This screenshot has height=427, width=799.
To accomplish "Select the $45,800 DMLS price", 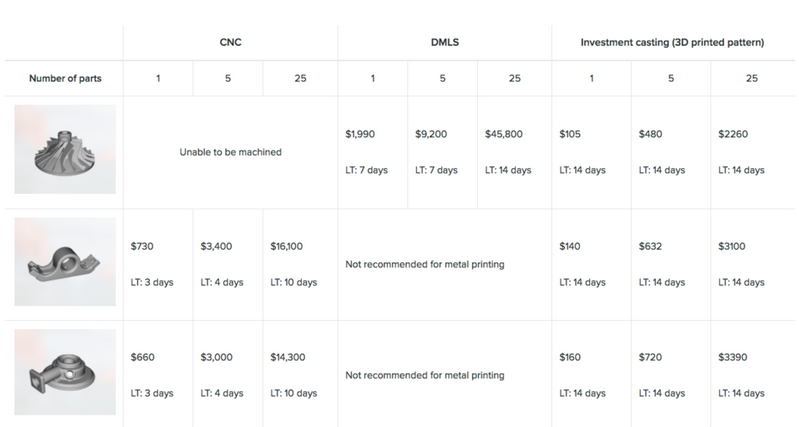I will (504, 134).
